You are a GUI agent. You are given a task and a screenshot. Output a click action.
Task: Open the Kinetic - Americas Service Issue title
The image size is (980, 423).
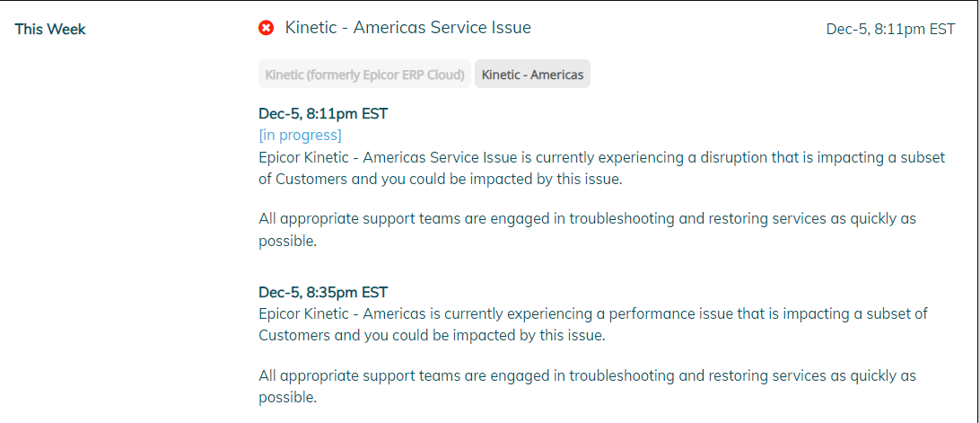click(x=407, y=28)
